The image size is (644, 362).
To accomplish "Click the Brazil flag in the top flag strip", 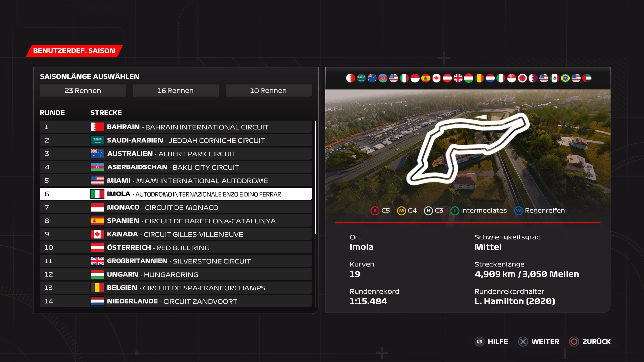I will coord(565,78).
